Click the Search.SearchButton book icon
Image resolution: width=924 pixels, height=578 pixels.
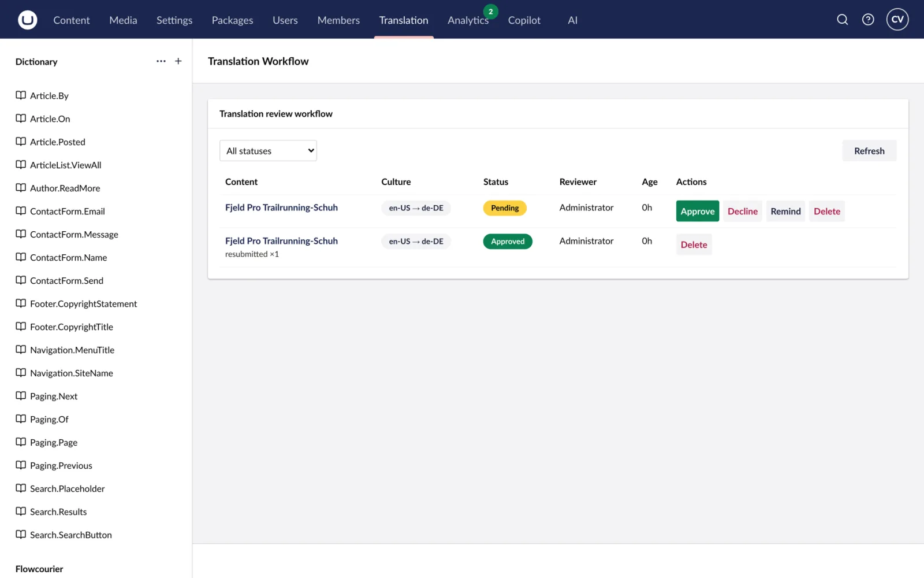[x=21, y=535]
